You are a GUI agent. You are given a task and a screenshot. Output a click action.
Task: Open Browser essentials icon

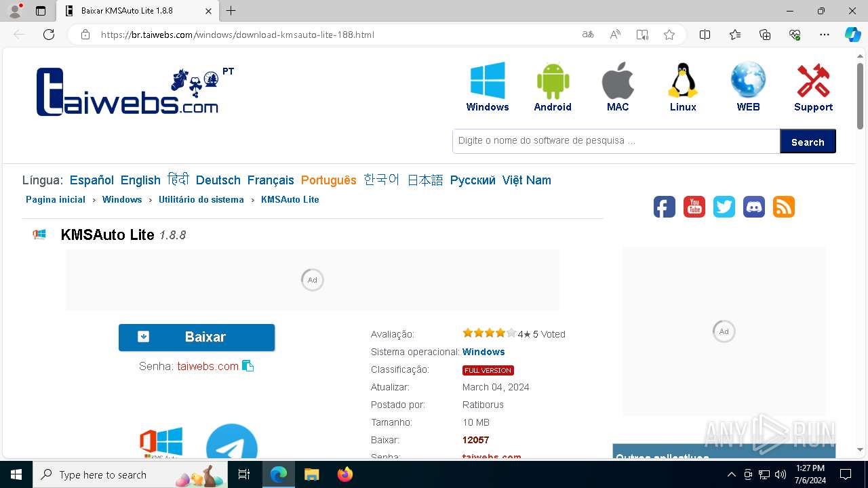coord(795,35)
